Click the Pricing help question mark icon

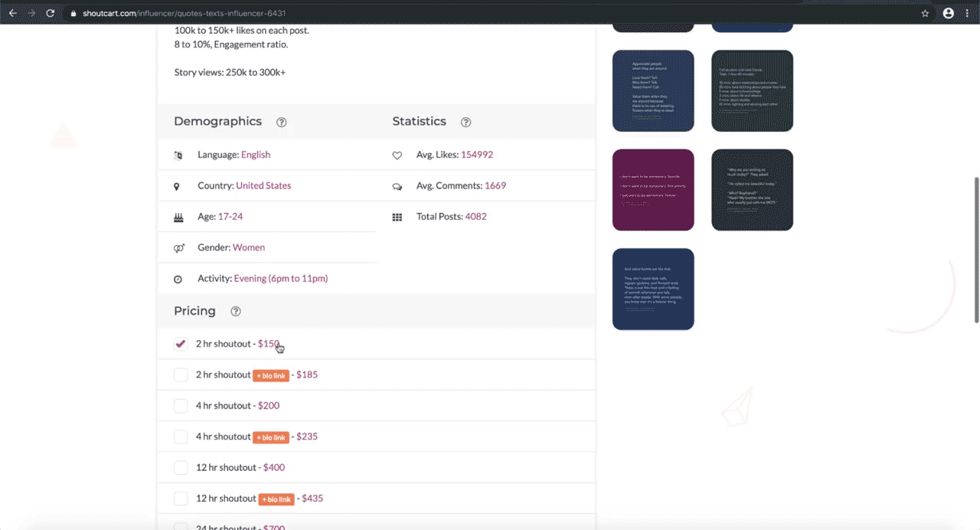click(x=236, y=311)
